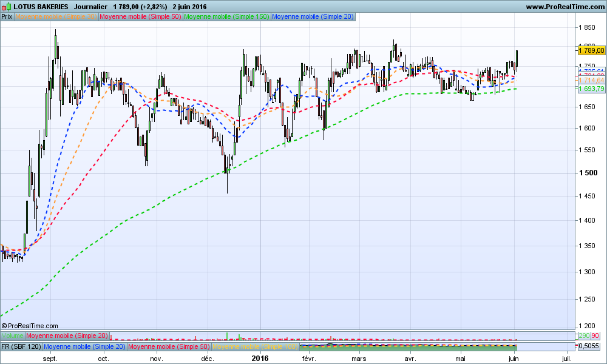
Task: Open the orange Moyenne mobile (Simple 30) label
Action: coord(56,16)
